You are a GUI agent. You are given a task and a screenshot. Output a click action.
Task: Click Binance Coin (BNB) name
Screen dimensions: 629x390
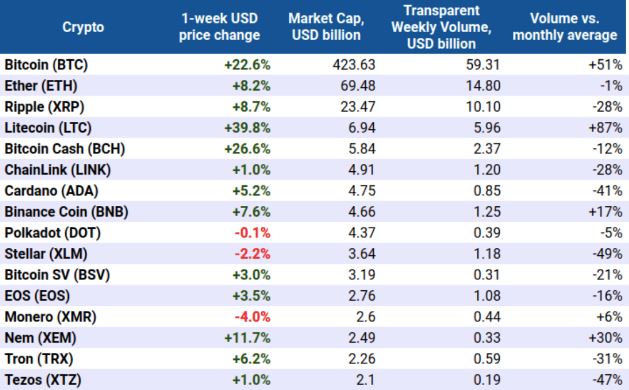tap(67, 212)
